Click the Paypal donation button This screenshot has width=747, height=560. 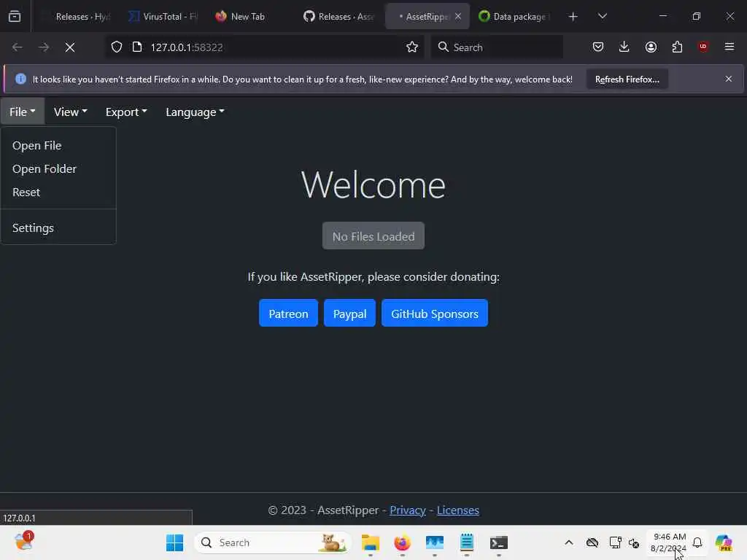point(349,314)
